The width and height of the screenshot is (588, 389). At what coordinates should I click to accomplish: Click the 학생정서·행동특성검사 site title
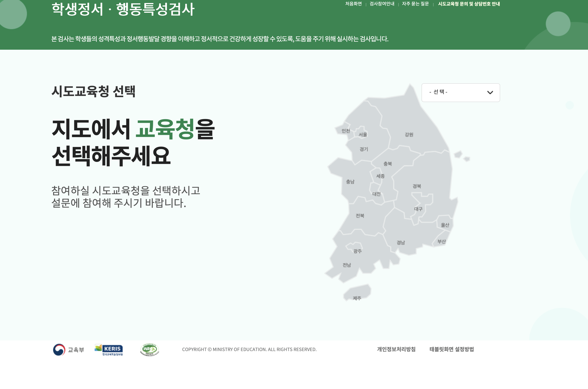123,9
